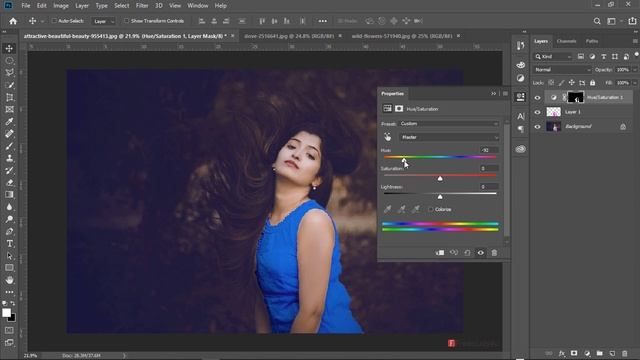This screenshot has height=360, width=640.
Task: Add layer style fx button
Action: click(x=562, y=353)
